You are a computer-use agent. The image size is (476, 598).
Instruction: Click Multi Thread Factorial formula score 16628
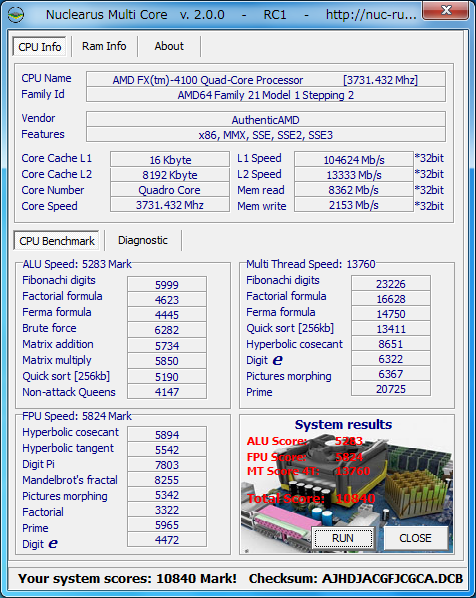[x=391, y=299]
